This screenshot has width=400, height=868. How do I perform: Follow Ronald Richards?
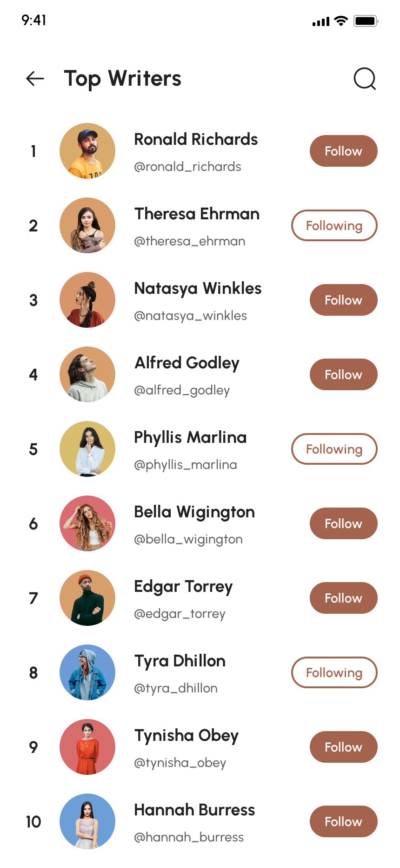(x=343, y=151)
